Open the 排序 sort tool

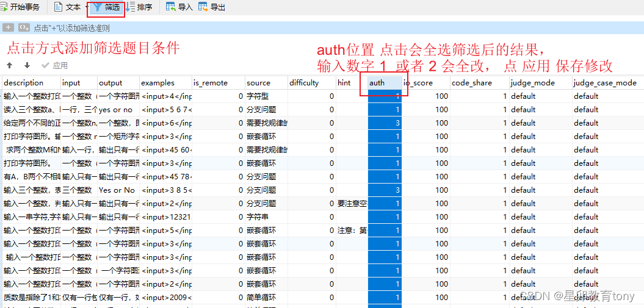[x=139, y=7]
